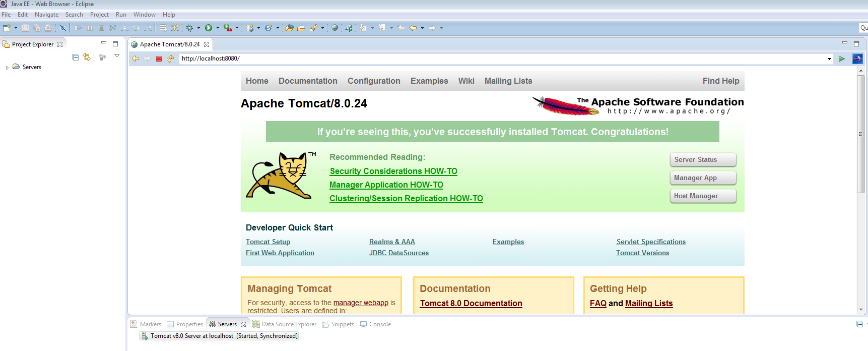This screenshot has width=868, height=351.
Task: Open the Run menu
Action: click(x=121, y=15)
